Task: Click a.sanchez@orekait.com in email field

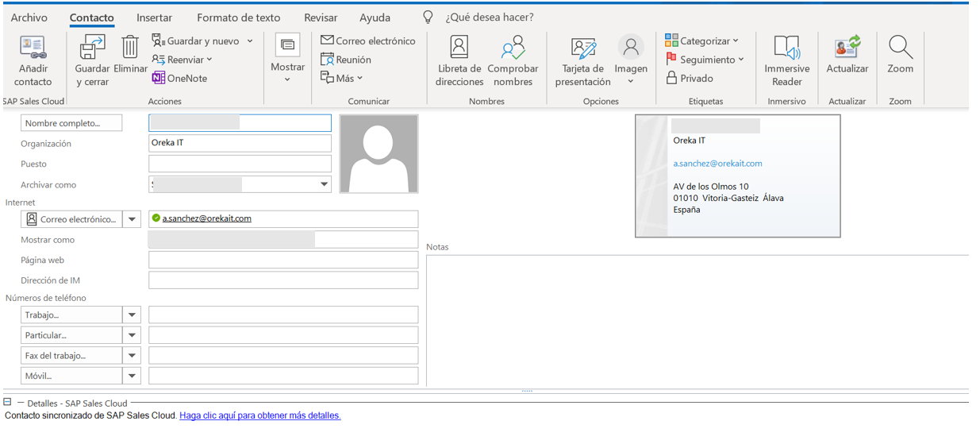Action: pos(207,218)
